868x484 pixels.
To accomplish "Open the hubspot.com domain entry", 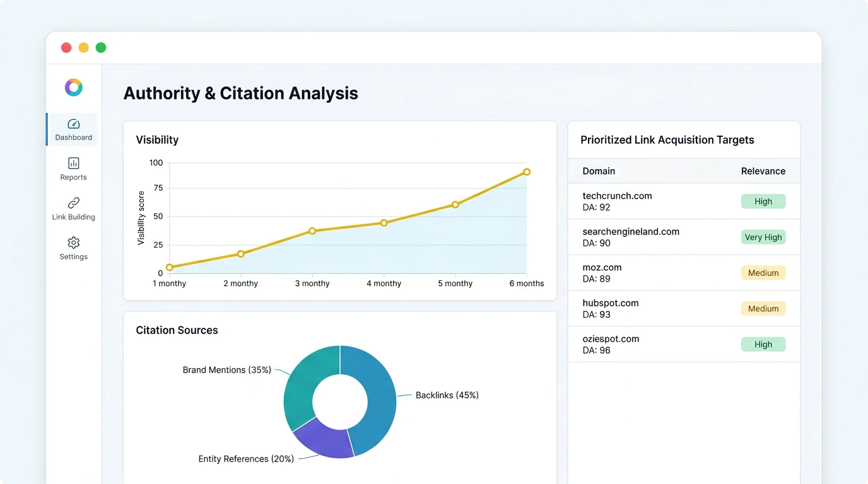I will [609, 303].
